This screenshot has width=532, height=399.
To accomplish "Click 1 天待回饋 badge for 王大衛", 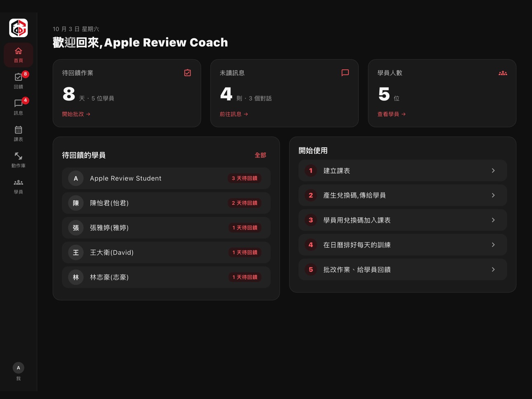I will click(x=245, y=253).
